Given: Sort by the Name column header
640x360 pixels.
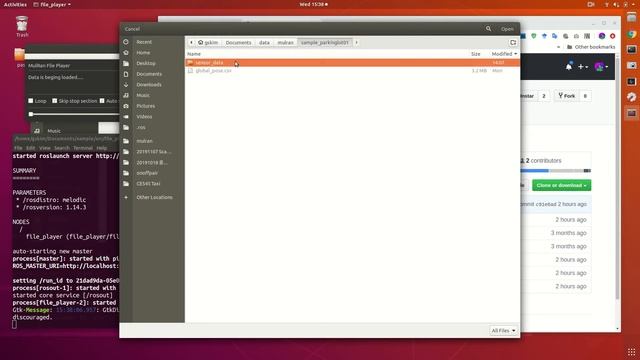Looking at the screenshot, I should 194,54.
